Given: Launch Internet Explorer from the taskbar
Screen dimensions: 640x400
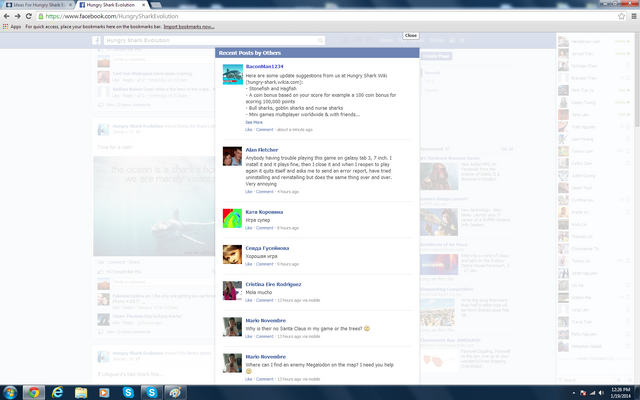Looking at the screenshot, I should (58, 393).
